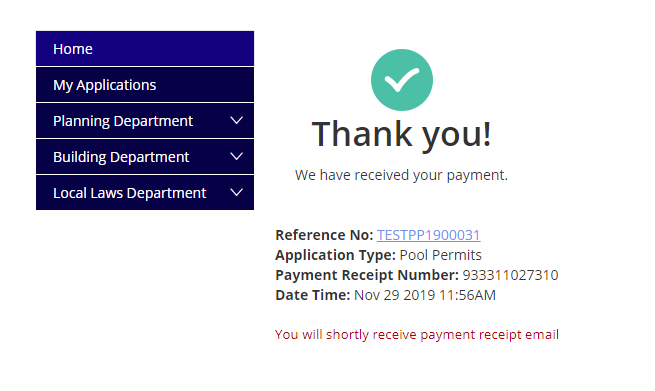Open reference number TESTPP1900031 link
This screenshot has height=391, width=655.
point(429,235)
